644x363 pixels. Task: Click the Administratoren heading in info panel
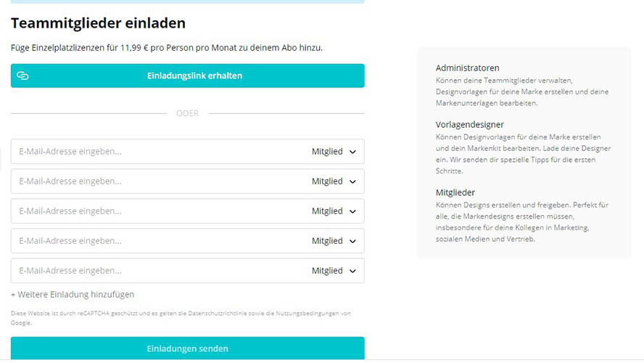click(x=467, y=68)
